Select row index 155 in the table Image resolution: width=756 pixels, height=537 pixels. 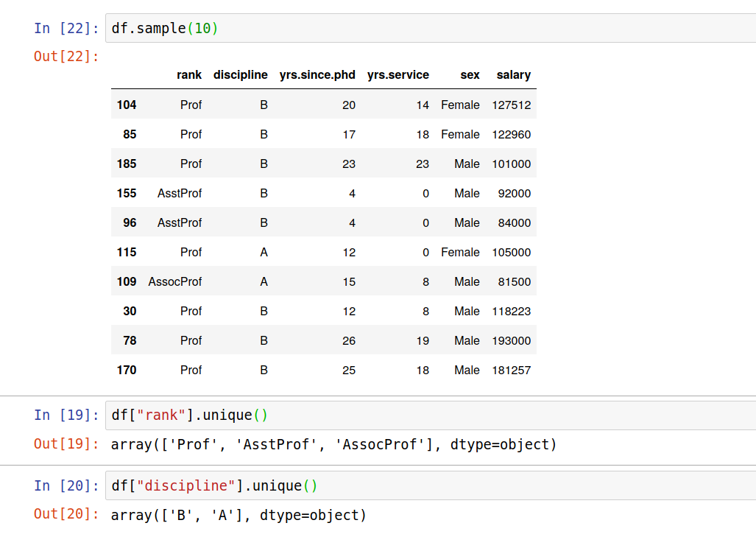(127, 193)
